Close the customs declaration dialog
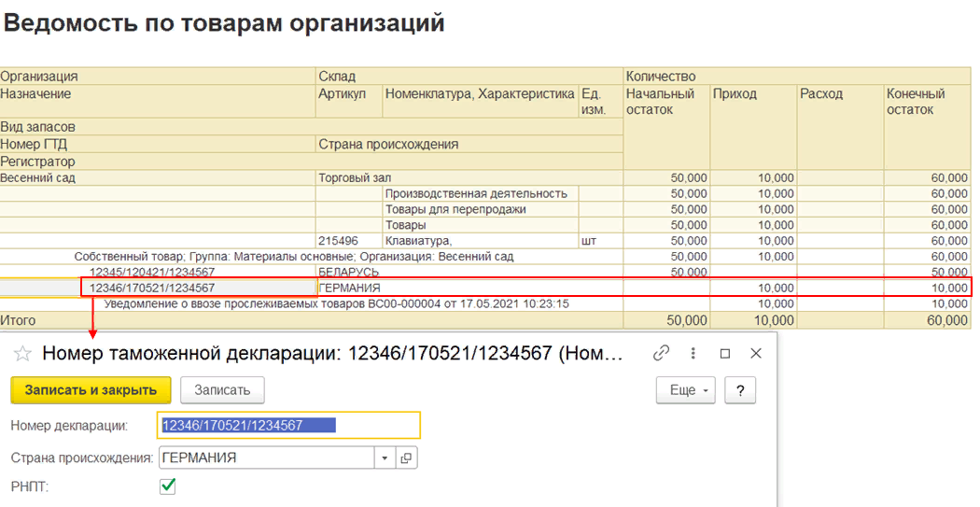 pyautogui.click(x=756, y=353)
